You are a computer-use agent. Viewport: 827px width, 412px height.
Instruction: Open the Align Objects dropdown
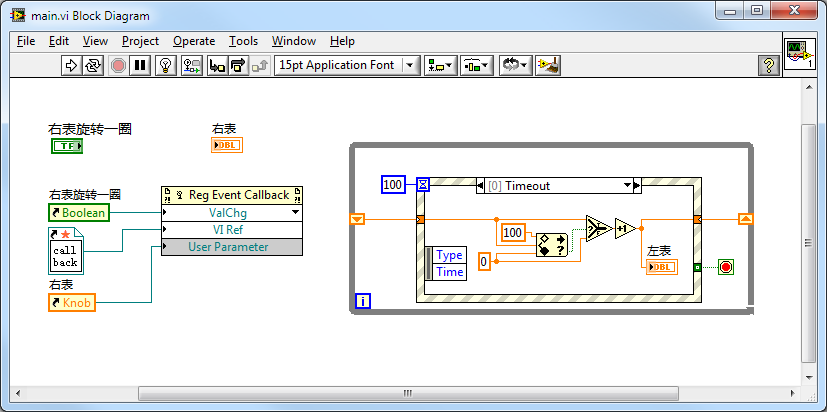pos(440,65)
